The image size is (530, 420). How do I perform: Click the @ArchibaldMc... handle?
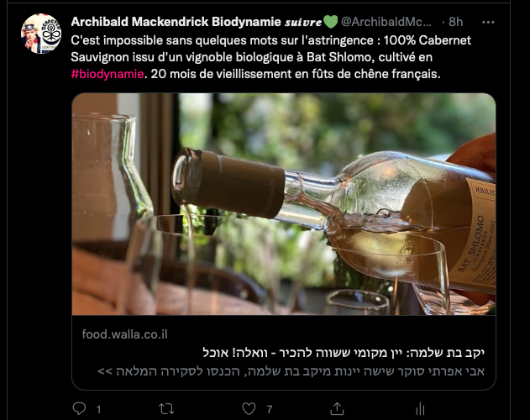(386, 22)
